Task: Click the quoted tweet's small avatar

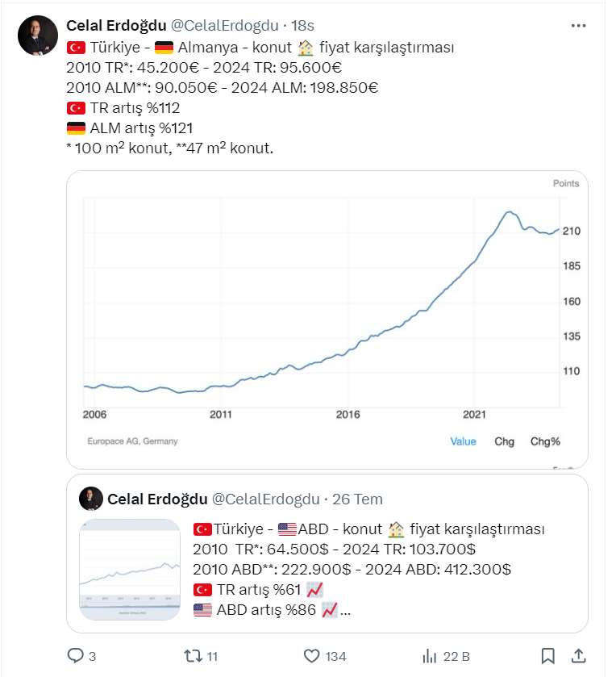Action: pos(90,499)
